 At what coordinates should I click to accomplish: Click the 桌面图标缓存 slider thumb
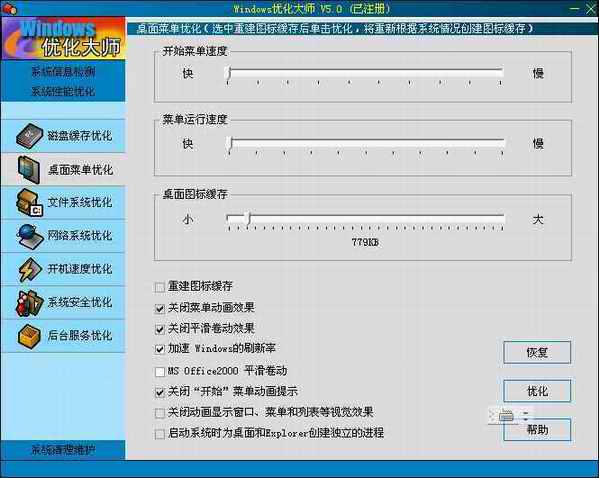point(248,219)
